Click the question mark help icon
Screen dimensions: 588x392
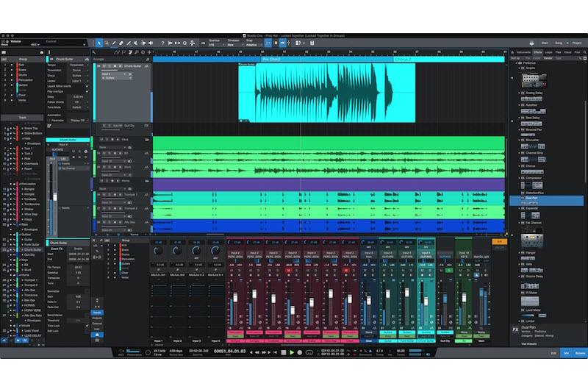point(162,43)
